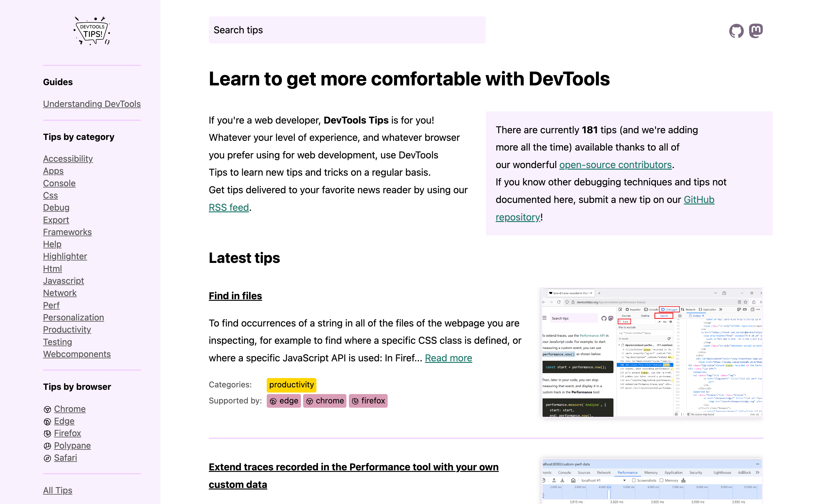This screenshot has height=504, width=822.
Task: Open the Webcomponents category
Action: point(77,354)
